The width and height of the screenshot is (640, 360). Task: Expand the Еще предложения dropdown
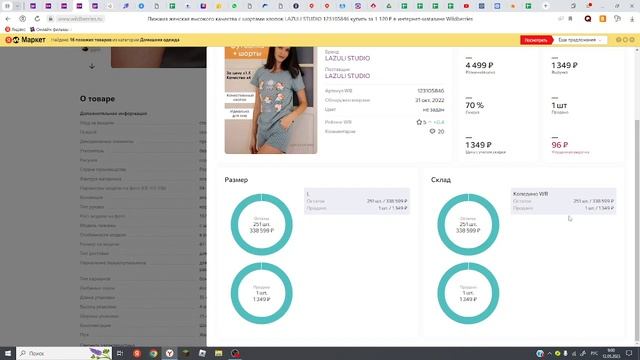[580, 40]
